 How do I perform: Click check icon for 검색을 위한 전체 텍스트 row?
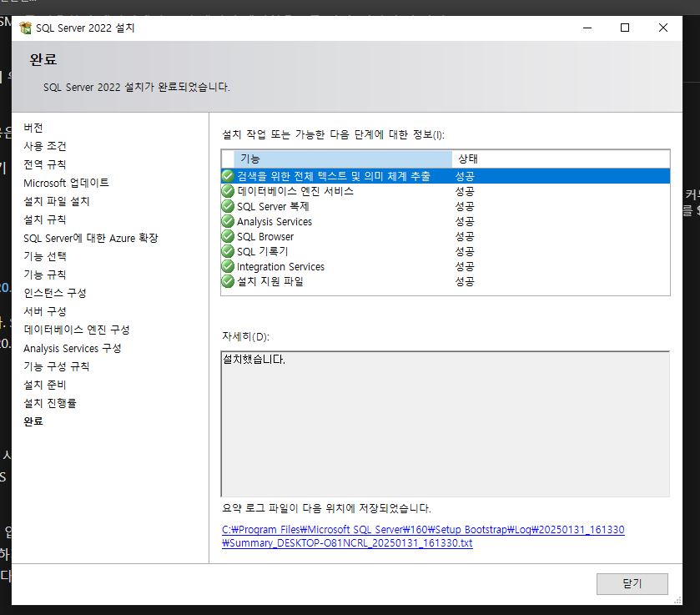coord(228,176)
